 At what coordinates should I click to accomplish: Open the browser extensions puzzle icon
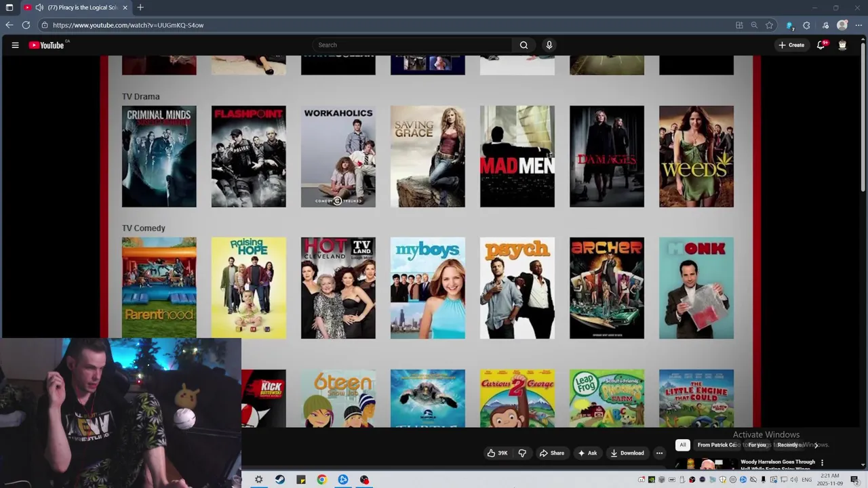[806, 25]
